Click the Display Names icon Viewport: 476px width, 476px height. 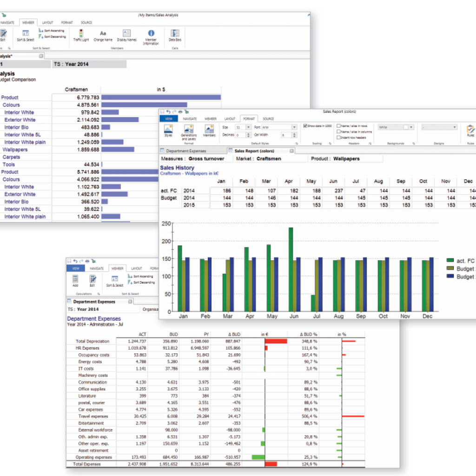click(126, 34)
